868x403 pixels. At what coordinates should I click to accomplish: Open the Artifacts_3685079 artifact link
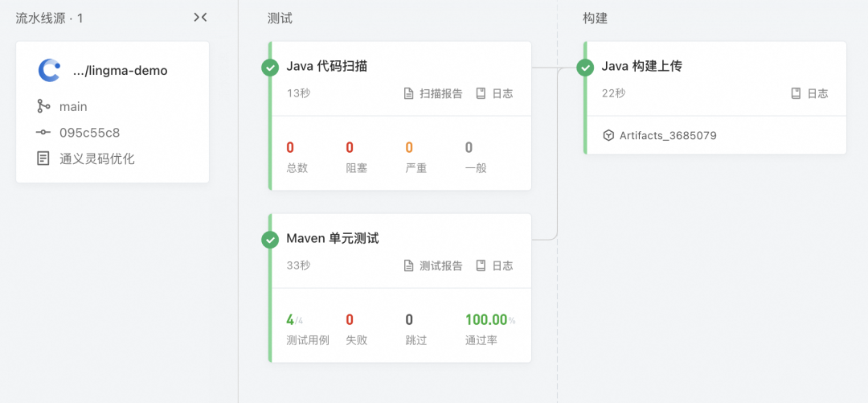[x=667, y=136]
